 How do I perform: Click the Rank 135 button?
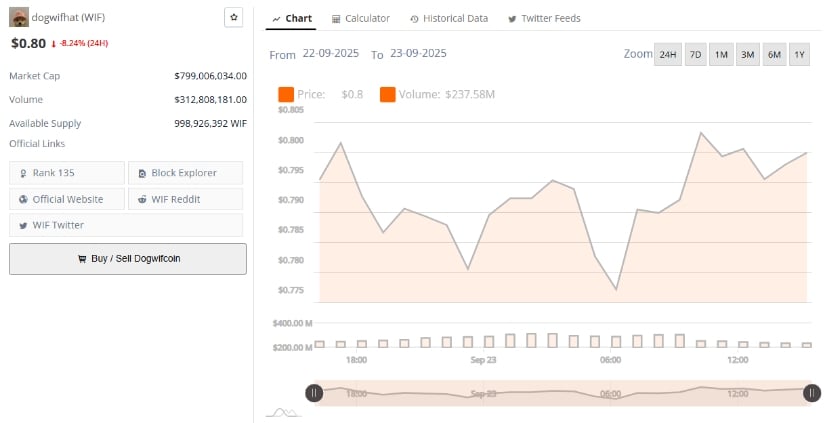(x=67, y=173)
